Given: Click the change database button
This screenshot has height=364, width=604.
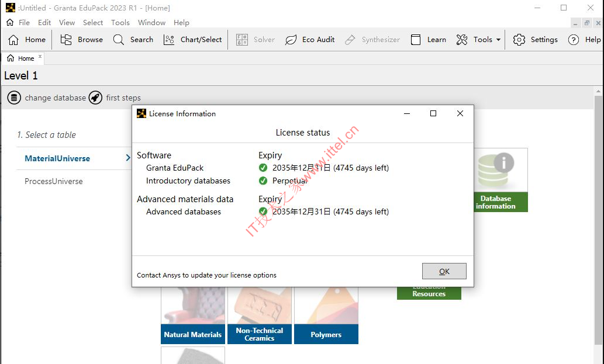Looking at the screenshot, I should pos(47,98).
